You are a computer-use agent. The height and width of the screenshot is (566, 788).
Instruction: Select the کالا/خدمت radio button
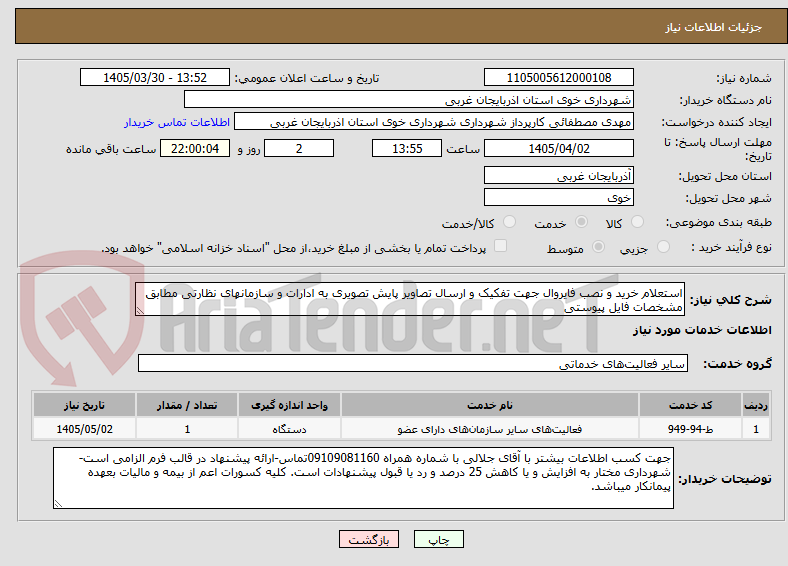[x=509, y=222]
